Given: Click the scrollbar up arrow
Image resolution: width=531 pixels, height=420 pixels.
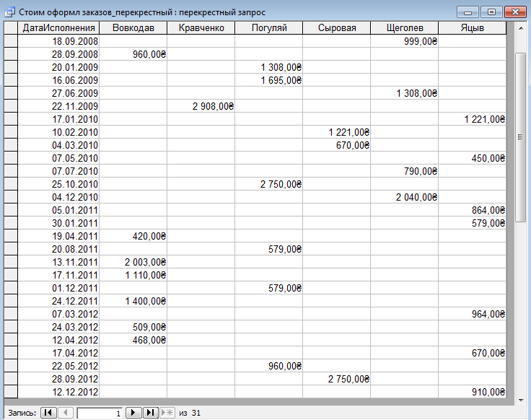Looking at the screenshot, I should click(x=521, y=28).
